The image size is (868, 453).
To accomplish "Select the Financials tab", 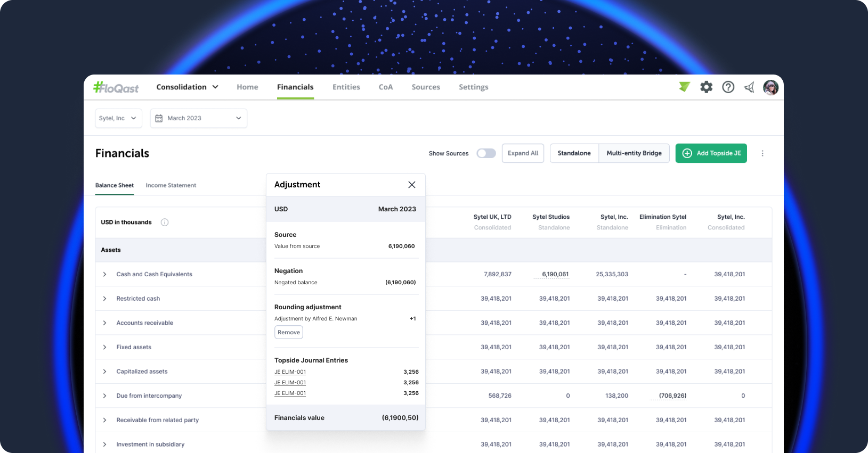I will (x=295, y=87).
